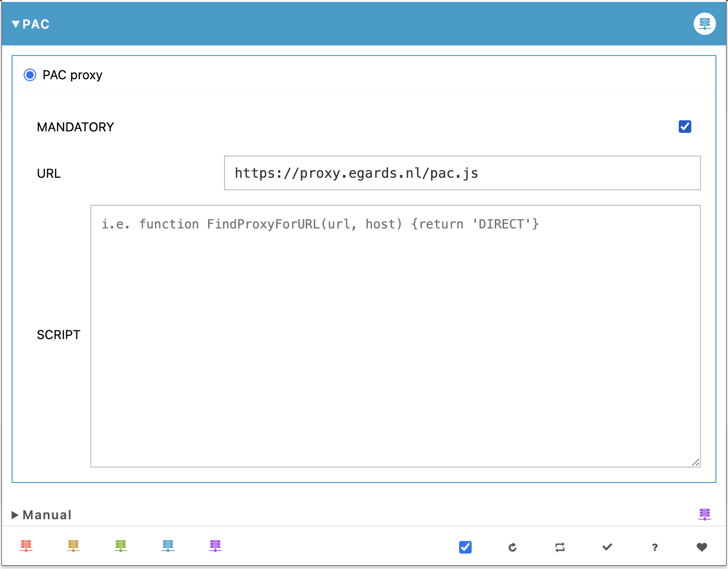Uncheck the MANDATORY checkbox
728x569 pixels.
[685, 127]
